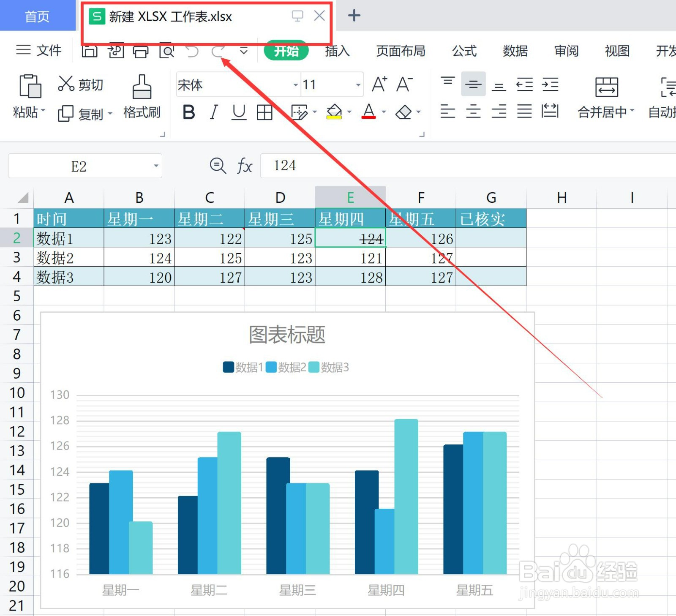Screen dimensions: 676x616
Task: Expand quick access toolbar customize arrow
Action: tap(244, 51)
